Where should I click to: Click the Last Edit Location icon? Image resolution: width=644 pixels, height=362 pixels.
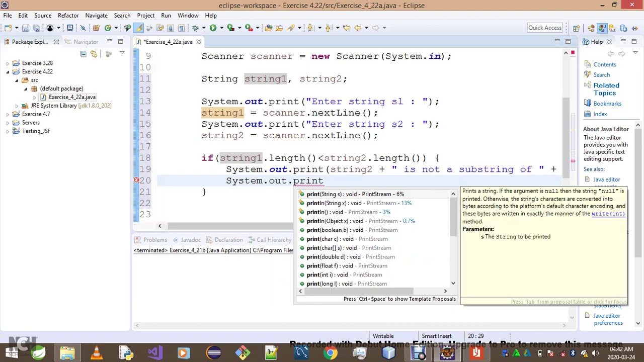pyautogui.click(x=347, y=28)
